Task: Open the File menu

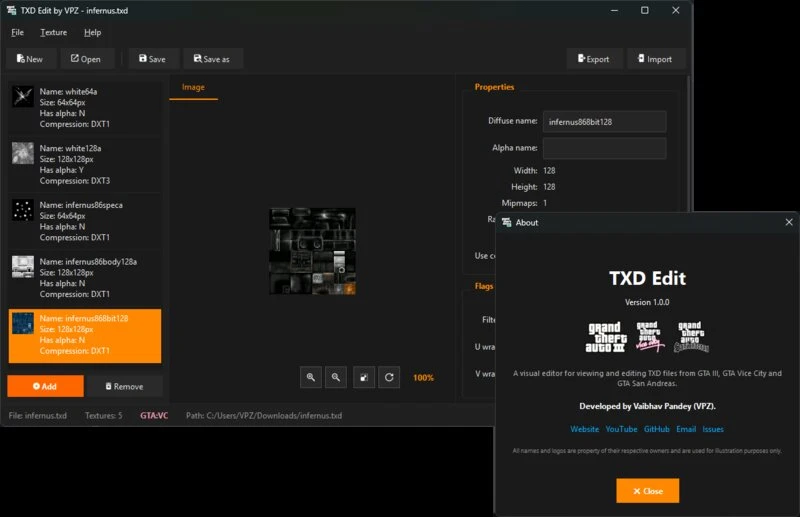Action: pyautogui.click(x=17, y=32)
